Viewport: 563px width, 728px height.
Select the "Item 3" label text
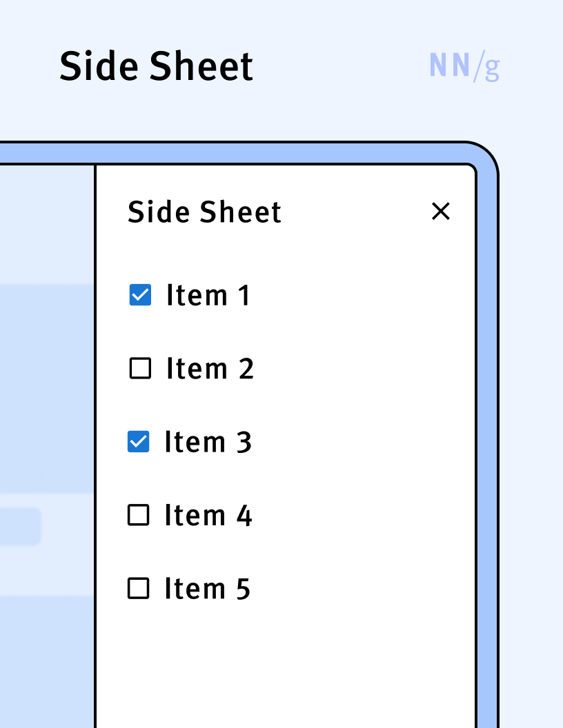(208, 442)
